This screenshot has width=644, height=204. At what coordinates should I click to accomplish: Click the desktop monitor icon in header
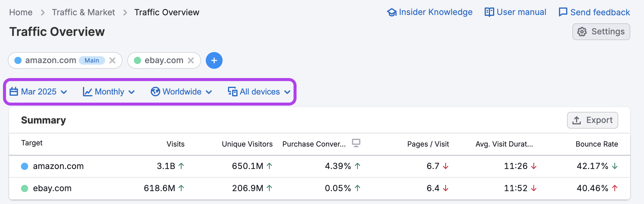pyautogui.click(x=356, y=143)
